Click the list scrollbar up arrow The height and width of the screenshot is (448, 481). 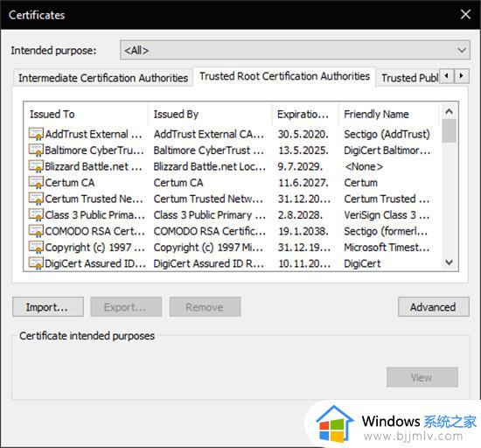(x=450, y=111)
